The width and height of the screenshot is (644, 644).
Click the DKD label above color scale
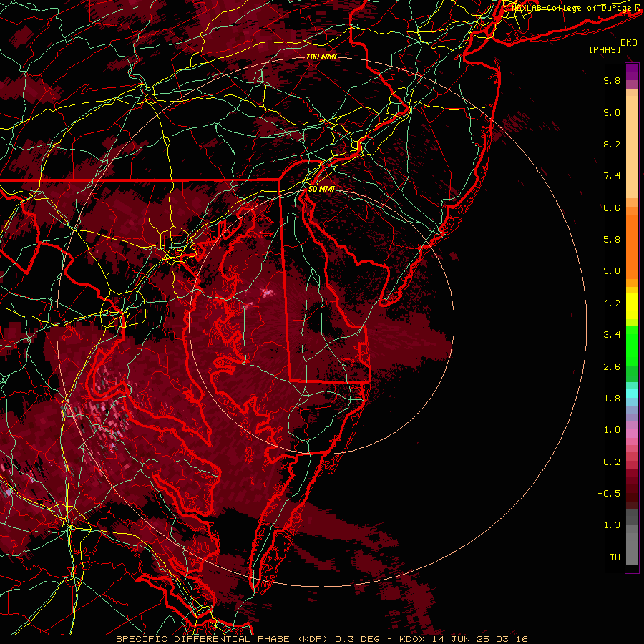tap(629, 43)
